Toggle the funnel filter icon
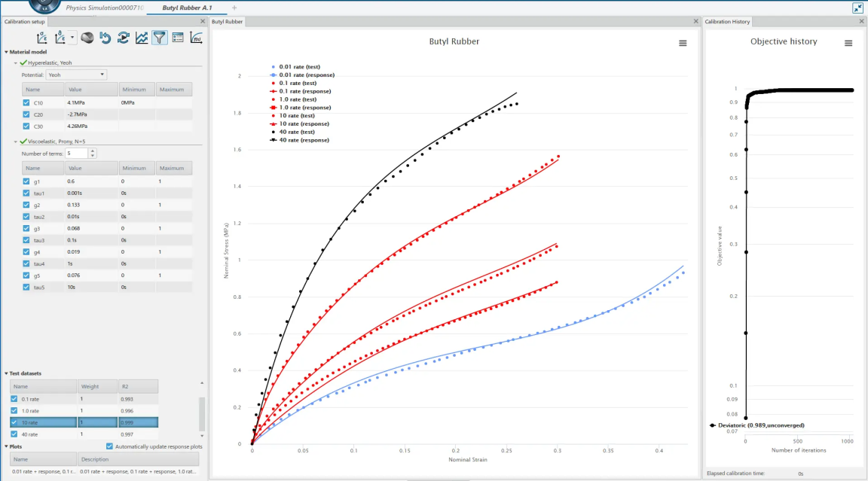Screen dimensions: 868x481 click(x=160, y=38)
